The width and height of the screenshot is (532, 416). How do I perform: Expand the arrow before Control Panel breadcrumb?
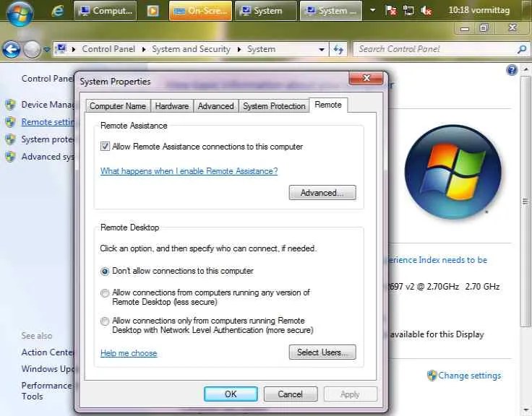point(74,50)
